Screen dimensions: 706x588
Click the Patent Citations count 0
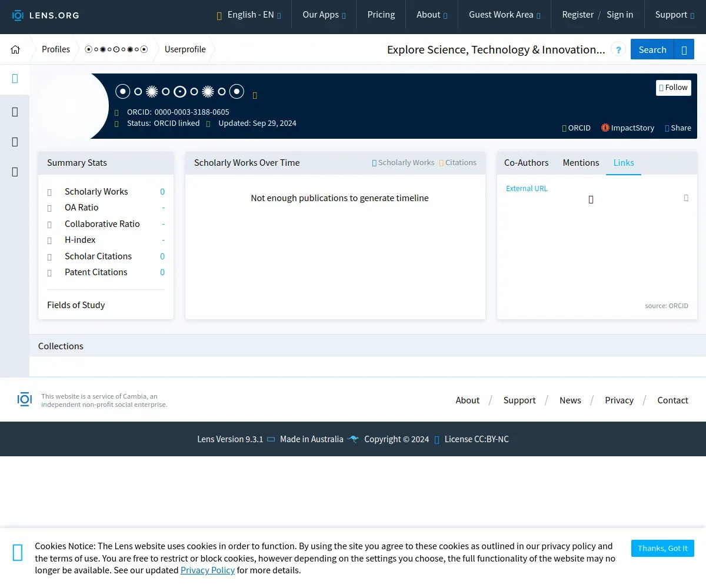(162, 272)
